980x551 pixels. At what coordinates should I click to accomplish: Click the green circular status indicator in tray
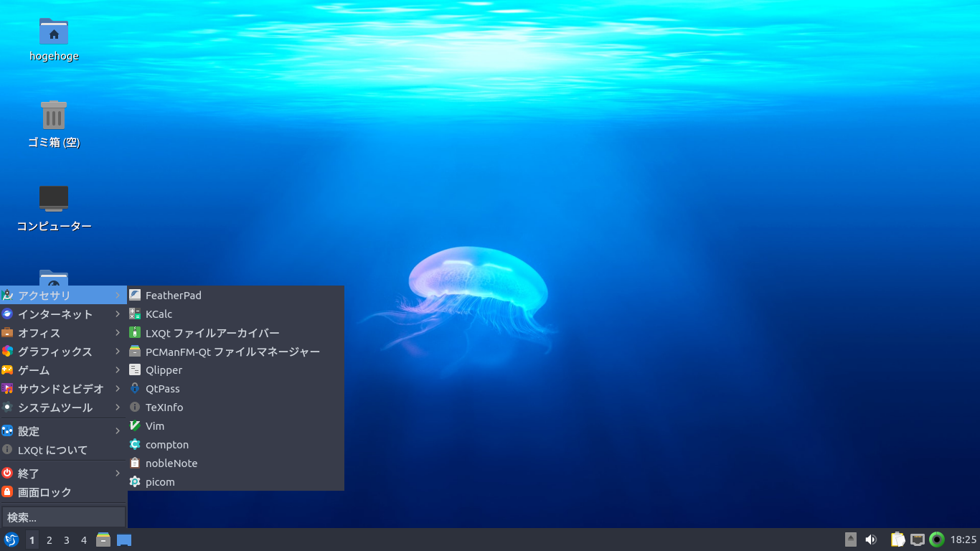coord(938,540)
